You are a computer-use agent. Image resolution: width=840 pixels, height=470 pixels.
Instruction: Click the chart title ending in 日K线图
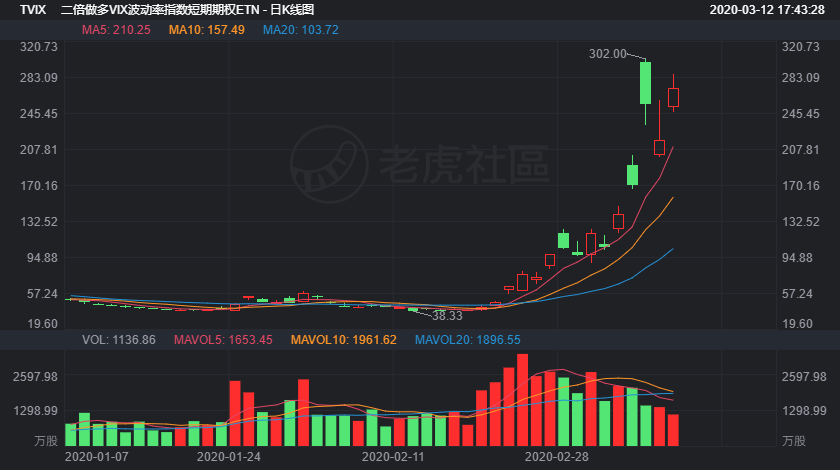click(187, 10)
